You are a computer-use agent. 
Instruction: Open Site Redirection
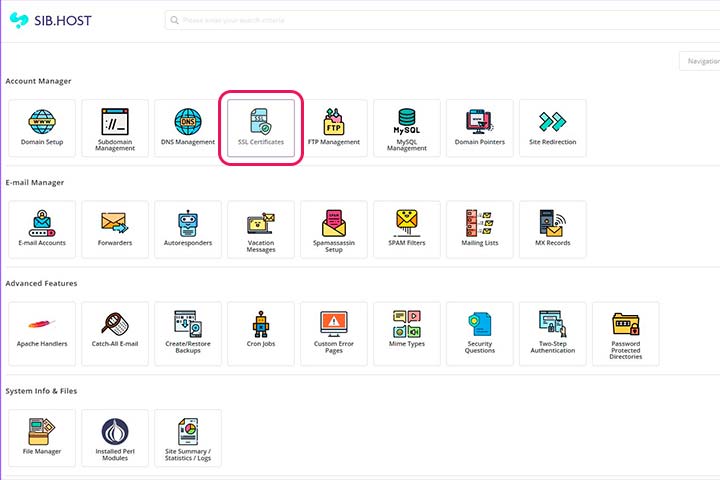point(553,128)
